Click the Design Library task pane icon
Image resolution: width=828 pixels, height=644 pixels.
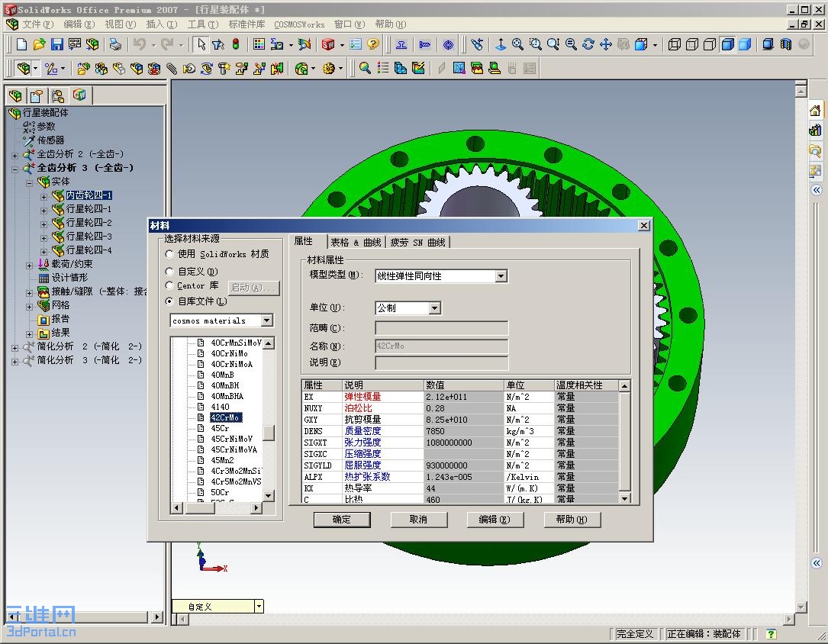click(815, 130)
